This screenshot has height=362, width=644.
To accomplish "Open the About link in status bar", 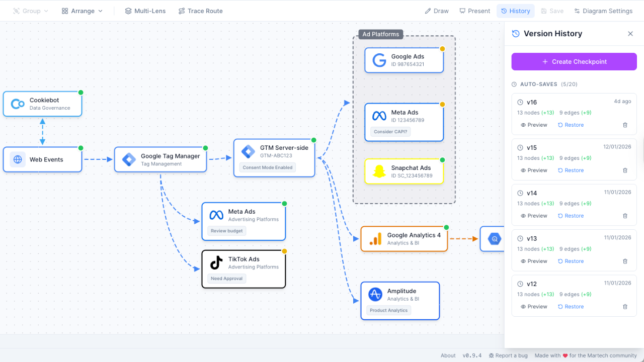I will pos(448,355).
